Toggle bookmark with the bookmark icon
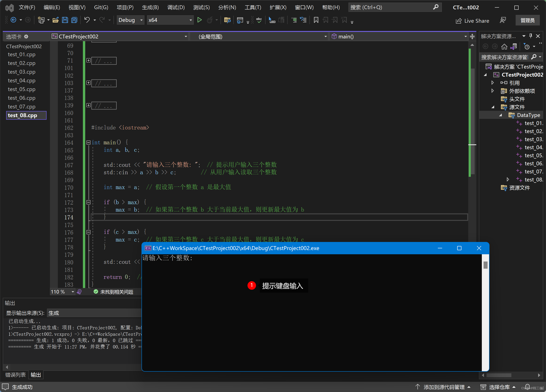This screenshot has height=392, width=546. click(316, 20)
